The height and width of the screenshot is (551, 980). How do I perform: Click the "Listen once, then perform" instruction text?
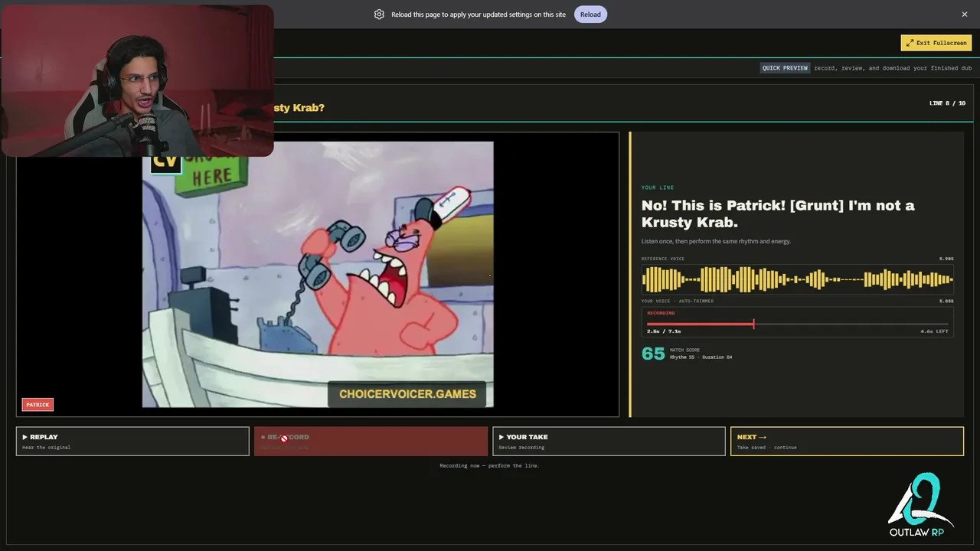point(716,242)
